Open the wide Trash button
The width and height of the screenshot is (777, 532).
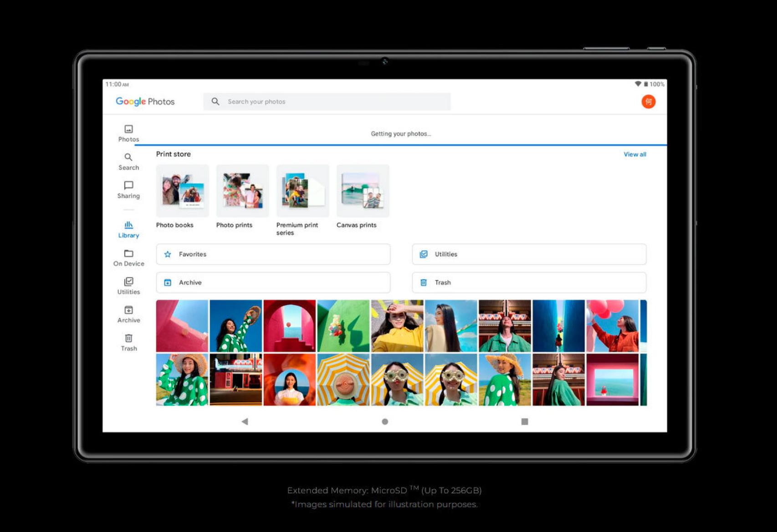coord(529,282)
